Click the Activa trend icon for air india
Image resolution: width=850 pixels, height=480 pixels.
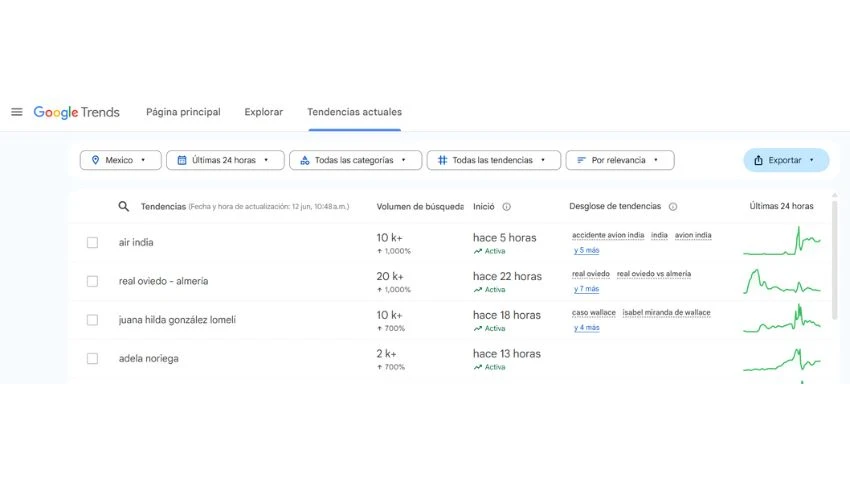478,251
